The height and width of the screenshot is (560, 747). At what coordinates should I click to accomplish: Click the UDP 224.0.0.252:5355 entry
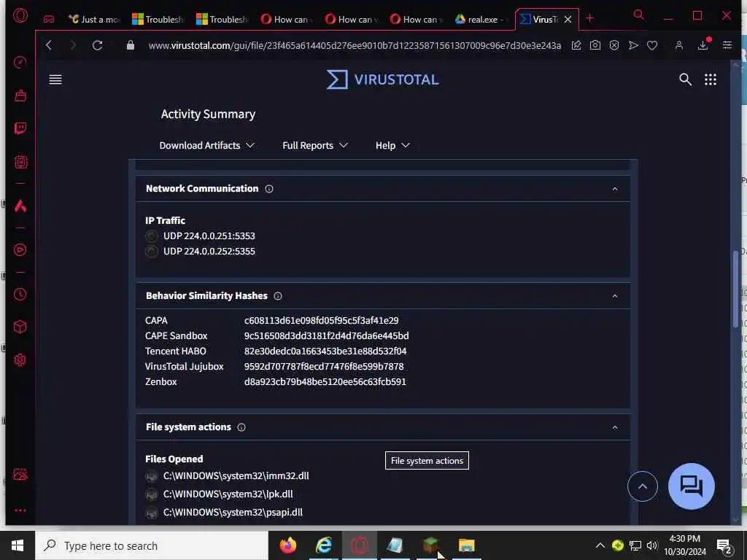[209, 251]
